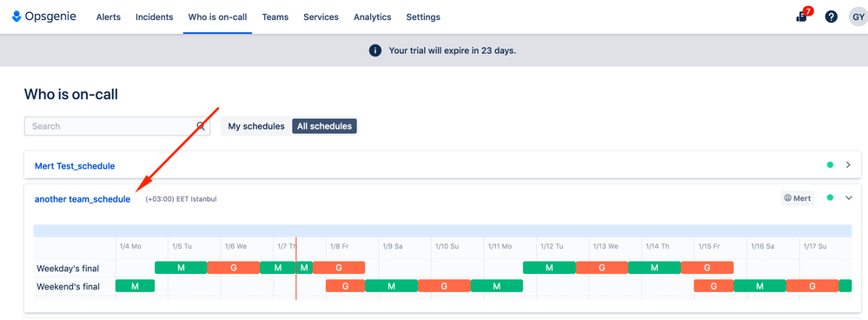The image size is (868, 320).
Task: Switch to My schedules
Action: pos(256,126)
